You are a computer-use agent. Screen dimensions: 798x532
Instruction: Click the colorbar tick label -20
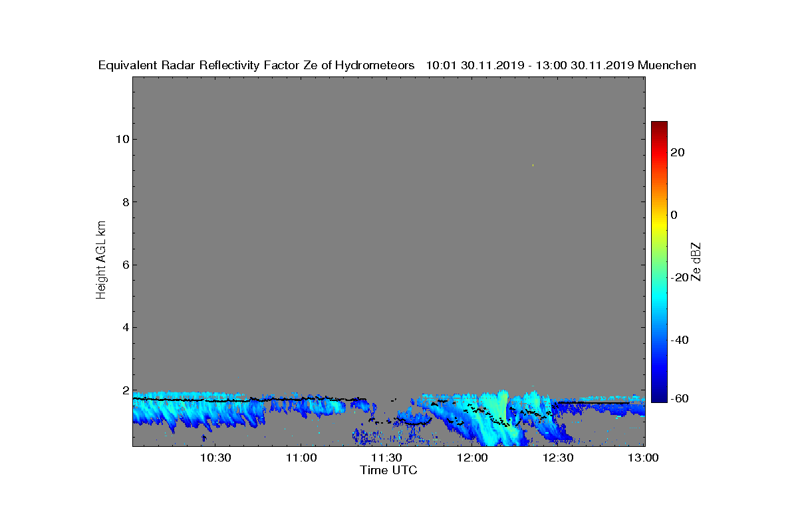(x=680, y=278)
